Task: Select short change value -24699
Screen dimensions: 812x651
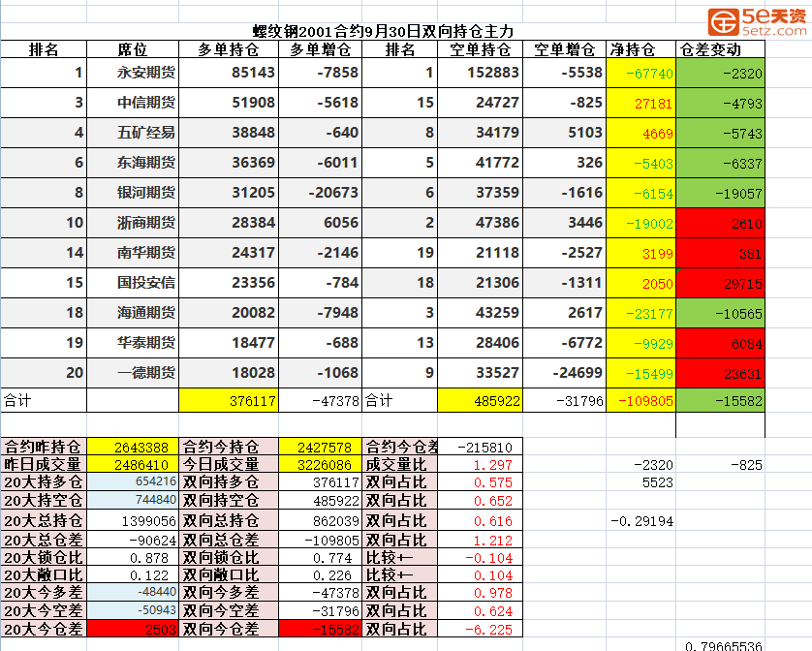Action: click(565, 373)
